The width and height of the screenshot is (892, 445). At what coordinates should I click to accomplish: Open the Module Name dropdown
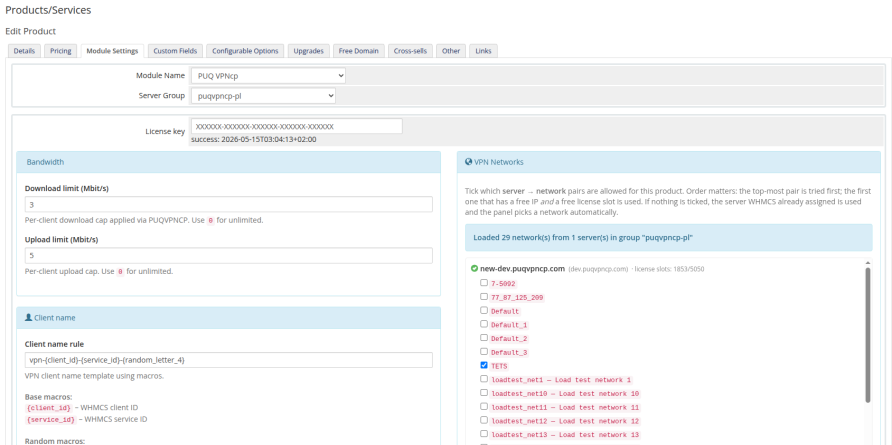[268, 76]
